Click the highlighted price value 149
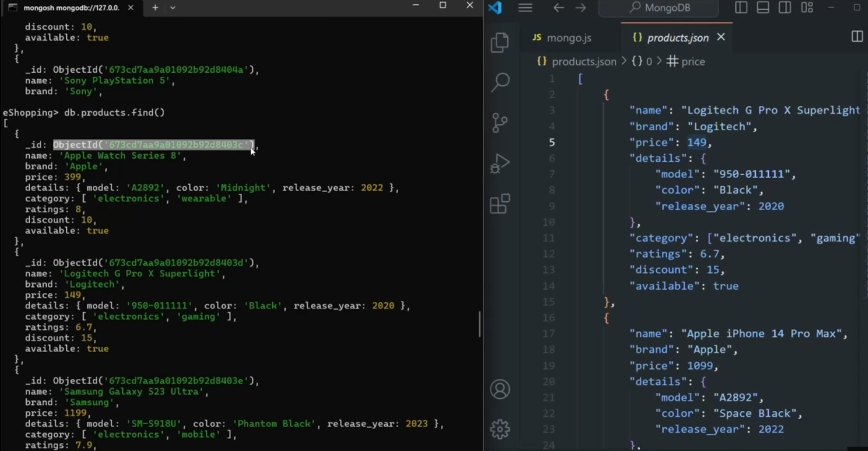The height and width of the screenshot is (451, 868). 697,142
